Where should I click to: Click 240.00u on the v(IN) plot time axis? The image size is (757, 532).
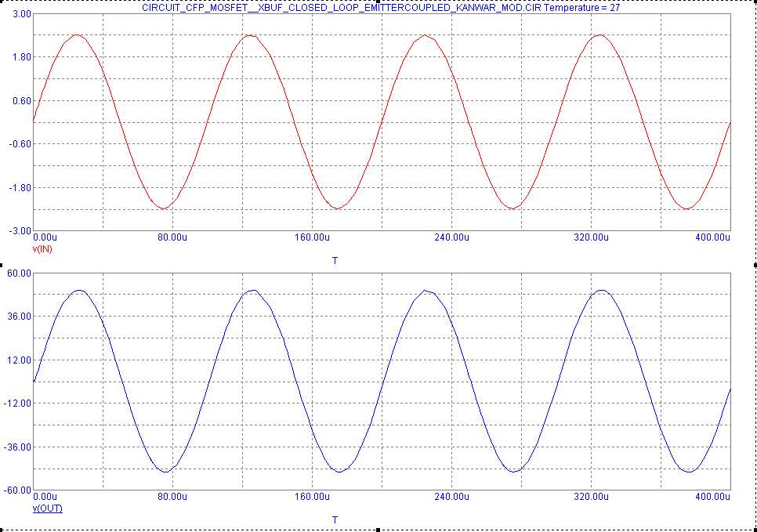click(x=451, y=237)
